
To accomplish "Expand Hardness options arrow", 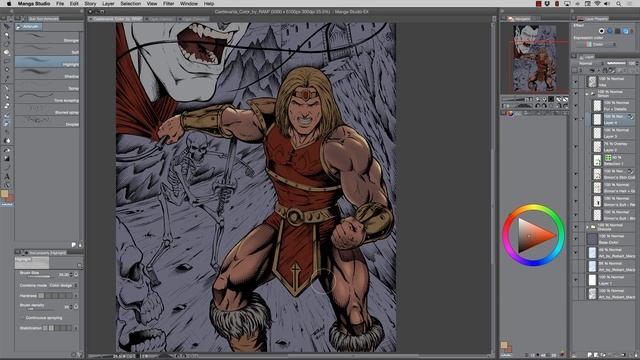I will pyautogui.click(x=76, y=296).
